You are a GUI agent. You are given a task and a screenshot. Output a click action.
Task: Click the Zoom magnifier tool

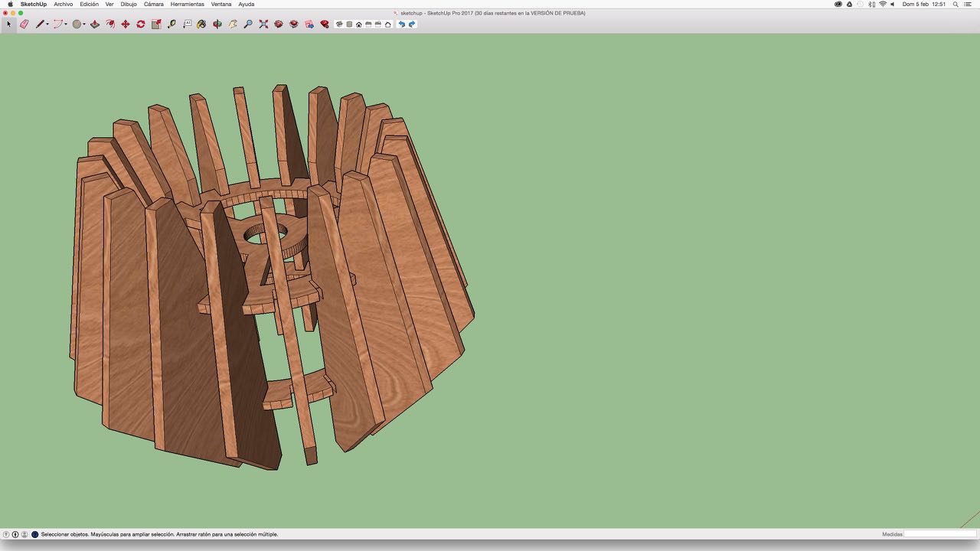[x=248, y=24]
